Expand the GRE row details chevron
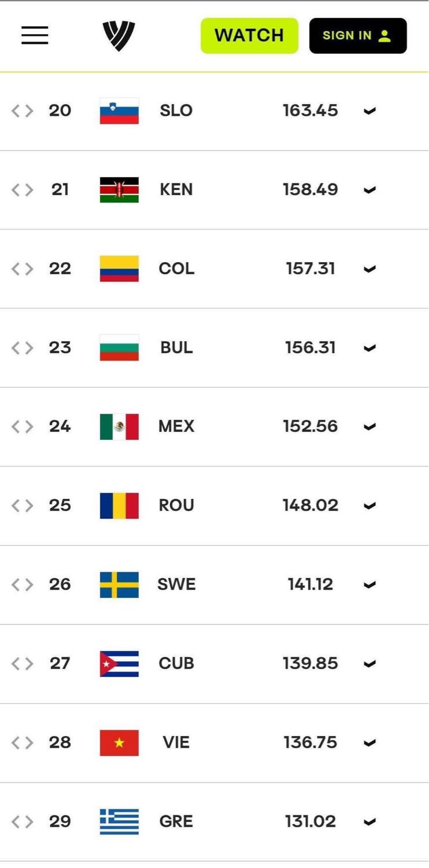The height and width of the screenshot is (868, 429). tap(369, 822)
